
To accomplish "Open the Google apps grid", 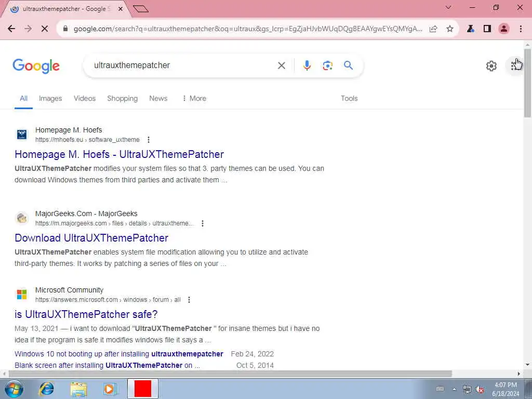I will pyautogui.click(x=515, y=65).
